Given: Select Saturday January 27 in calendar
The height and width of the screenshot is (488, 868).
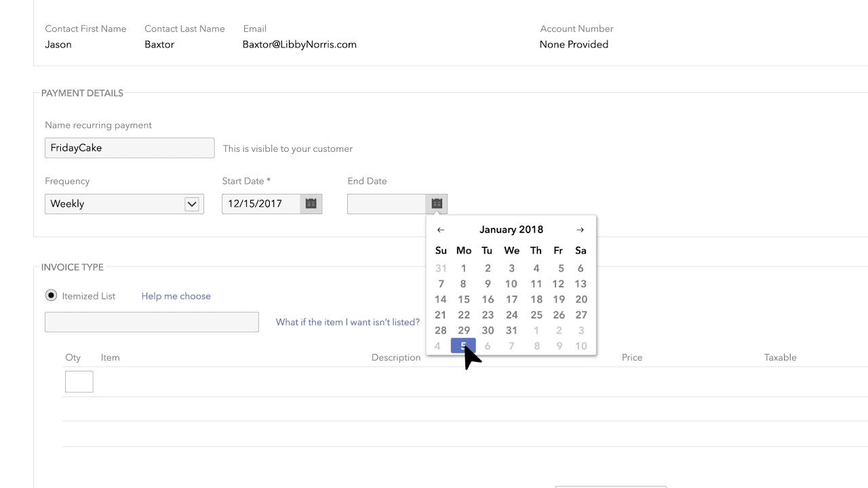Looking at the screenshot, I should (581, 315).
